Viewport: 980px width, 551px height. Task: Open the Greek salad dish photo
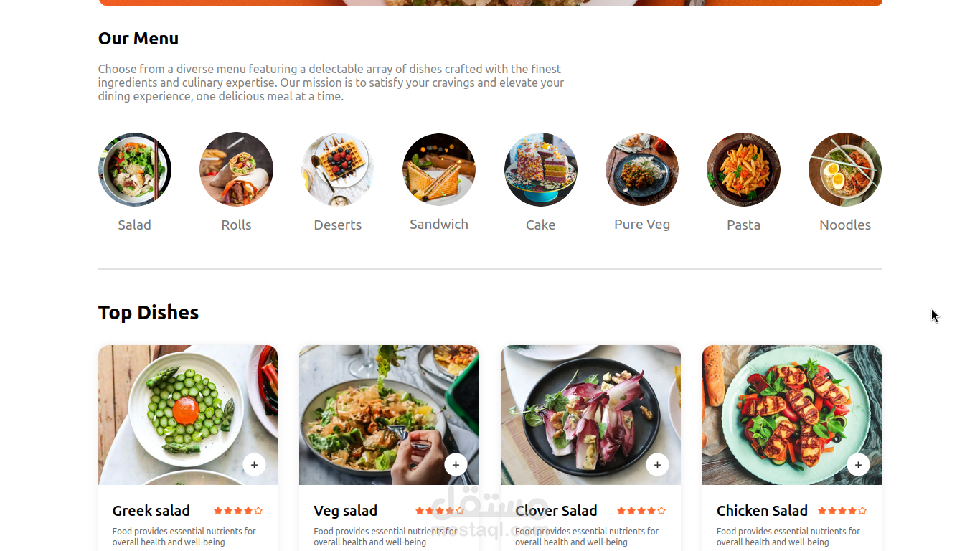[x=188, y=415]
